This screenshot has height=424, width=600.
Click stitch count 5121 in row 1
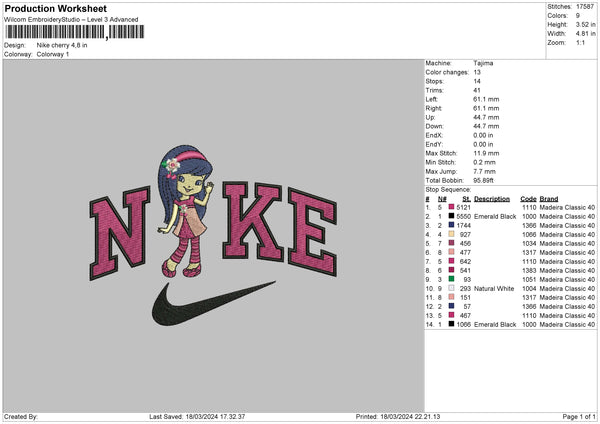(463, 207)
